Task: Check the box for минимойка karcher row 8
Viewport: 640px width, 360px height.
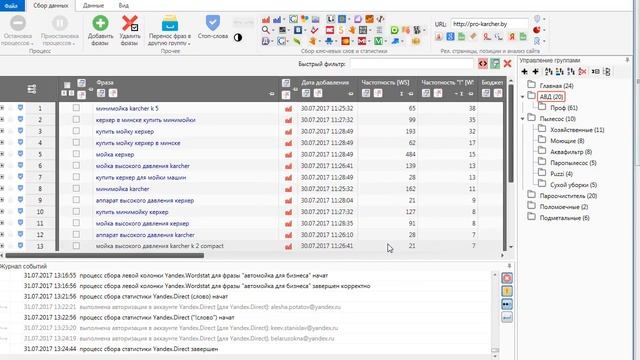Action: 76,189
